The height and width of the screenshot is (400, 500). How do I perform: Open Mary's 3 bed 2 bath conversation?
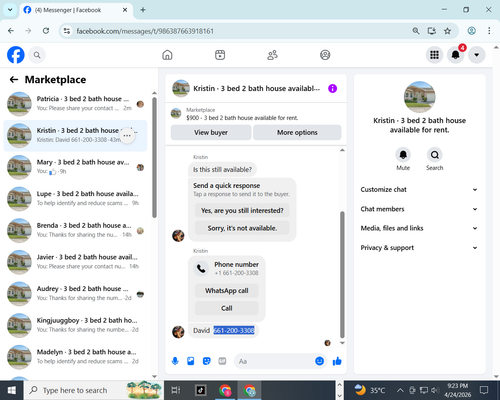click(x=75, y=167)
